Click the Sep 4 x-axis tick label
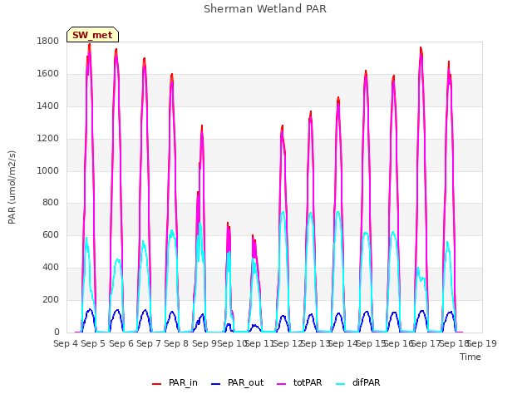The width and height of the screenshot is (532, 399). point(66,343)
